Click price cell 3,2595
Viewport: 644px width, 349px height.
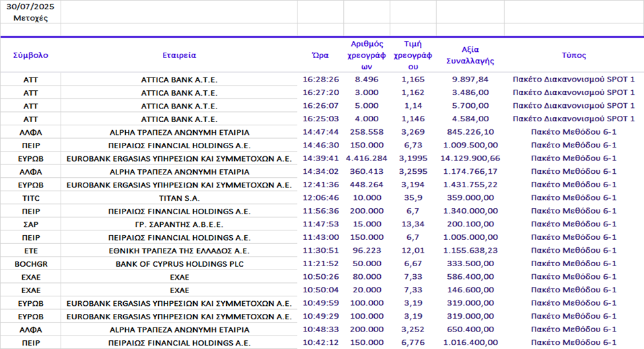[x=413, y=171]
